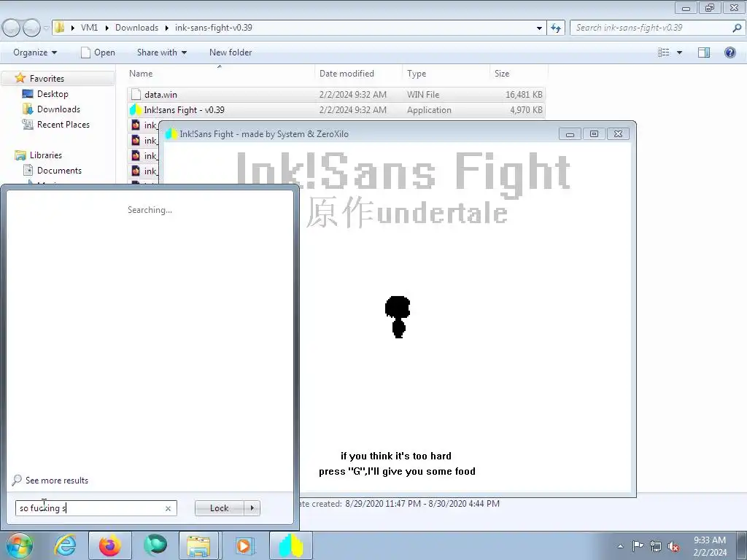
Task: Click the Explorer help question mark icon
Action: pos(729,52)
